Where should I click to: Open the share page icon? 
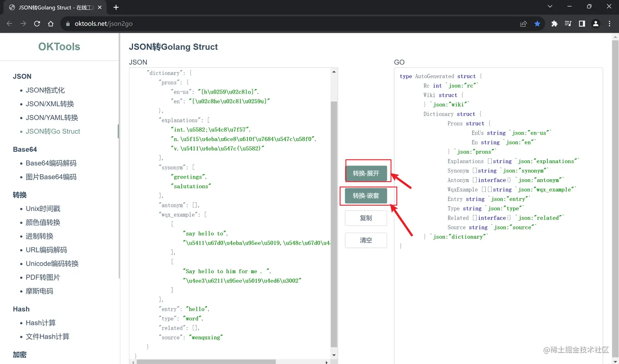pyautogui.click(x=523, y=24)
